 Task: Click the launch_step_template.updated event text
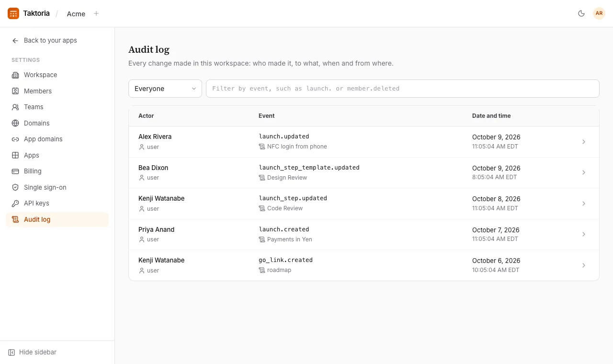[309, 168]
